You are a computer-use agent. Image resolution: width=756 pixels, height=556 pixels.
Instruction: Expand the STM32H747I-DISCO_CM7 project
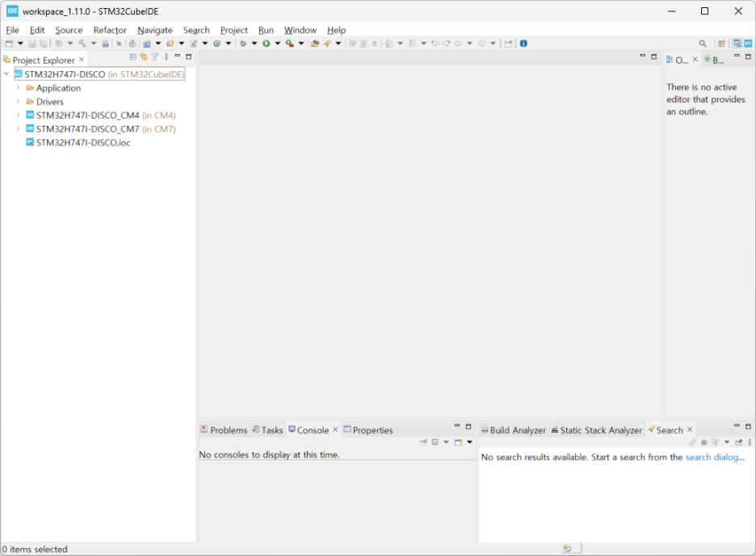(18, 128)
